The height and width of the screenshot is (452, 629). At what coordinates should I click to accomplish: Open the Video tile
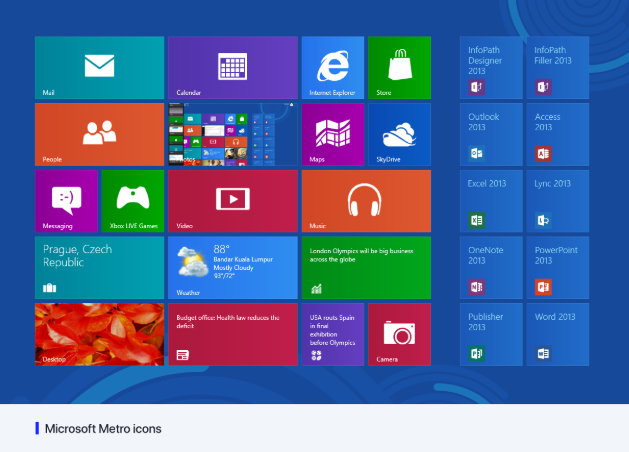point(233,201)
